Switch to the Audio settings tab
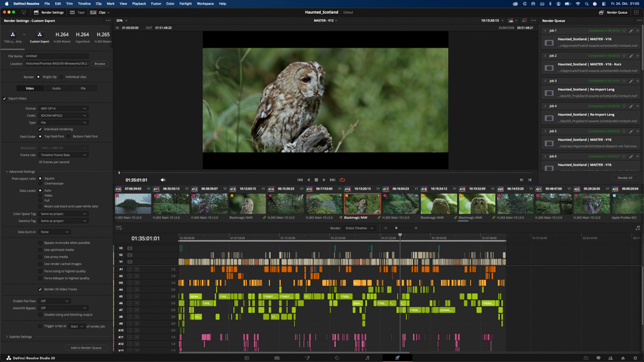 point(56,88)
